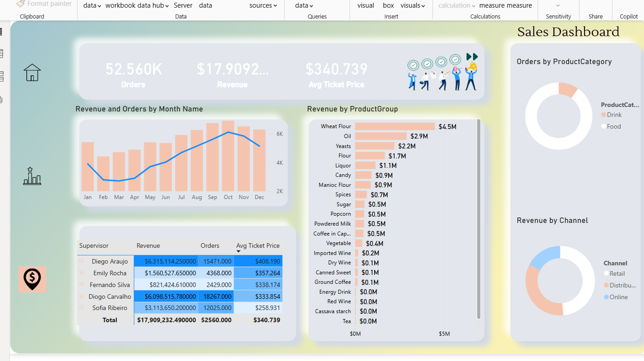Open the bar chart ranking page icon
Viewport: 644px width, 361px height.
(x=32, y=176)
